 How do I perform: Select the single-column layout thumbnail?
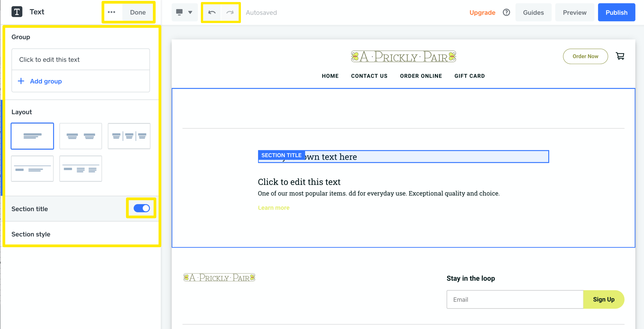click(x=32, y=136)
